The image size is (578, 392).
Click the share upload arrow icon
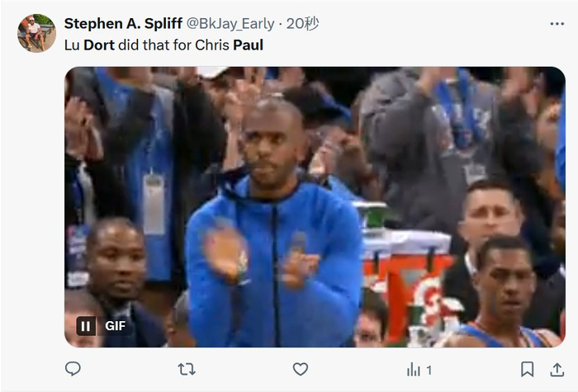click(x=557, y=370)
